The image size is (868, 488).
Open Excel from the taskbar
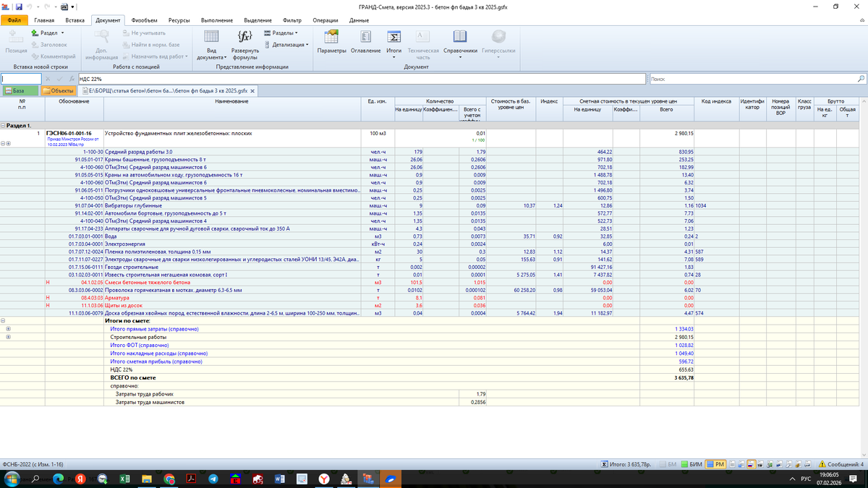pyautogui.click(x=125, y=479)
